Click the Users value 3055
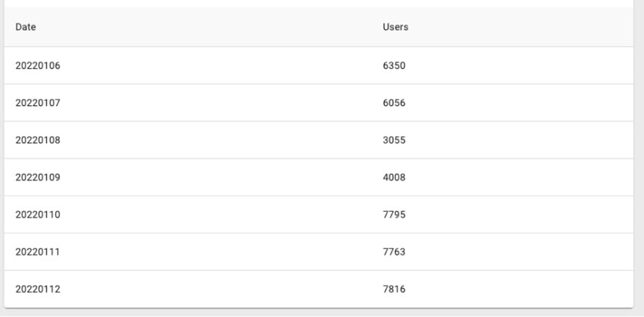This screenshot has height=317, width=644. 394,140
